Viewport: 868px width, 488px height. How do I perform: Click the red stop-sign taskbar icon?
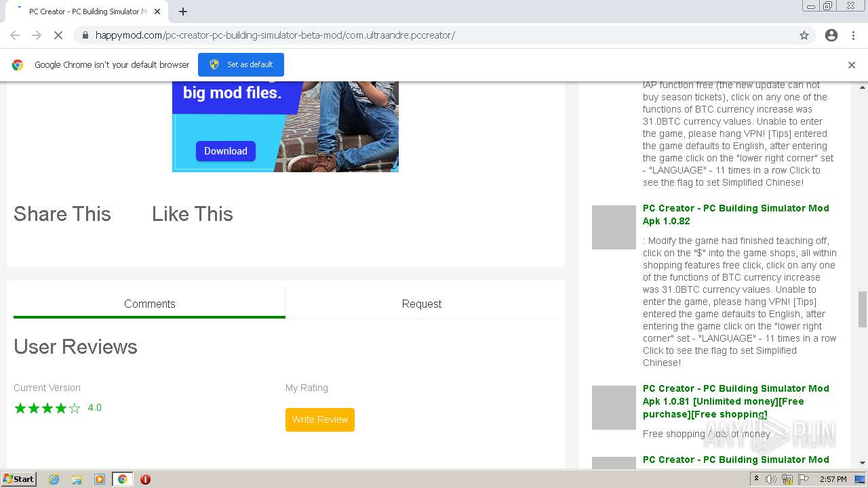click(x=145, y=479)
